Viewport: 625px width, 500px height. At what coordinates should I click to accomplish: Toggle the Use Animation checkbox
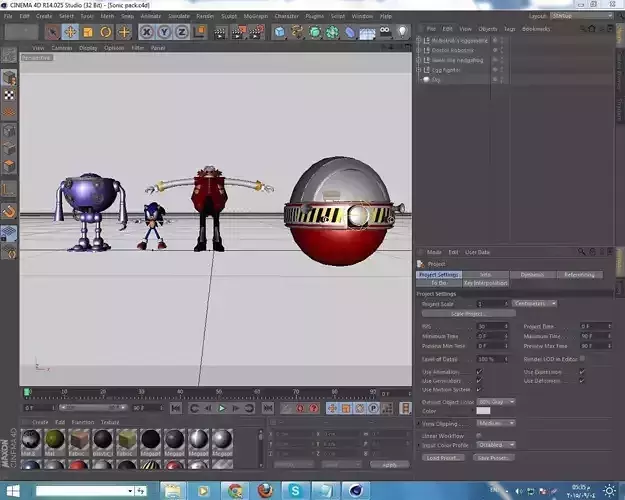(x=479, y=372)
